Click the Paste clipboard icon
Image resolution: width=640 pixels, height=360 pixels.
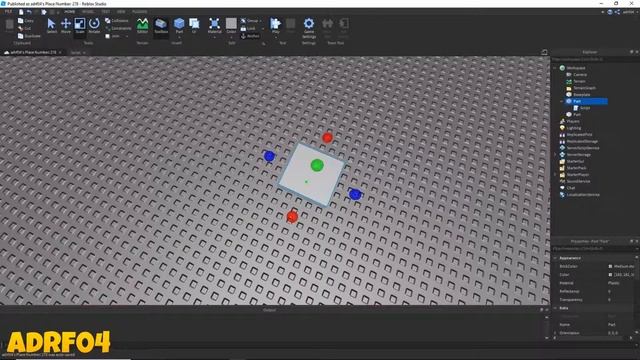tap(9, 25)
